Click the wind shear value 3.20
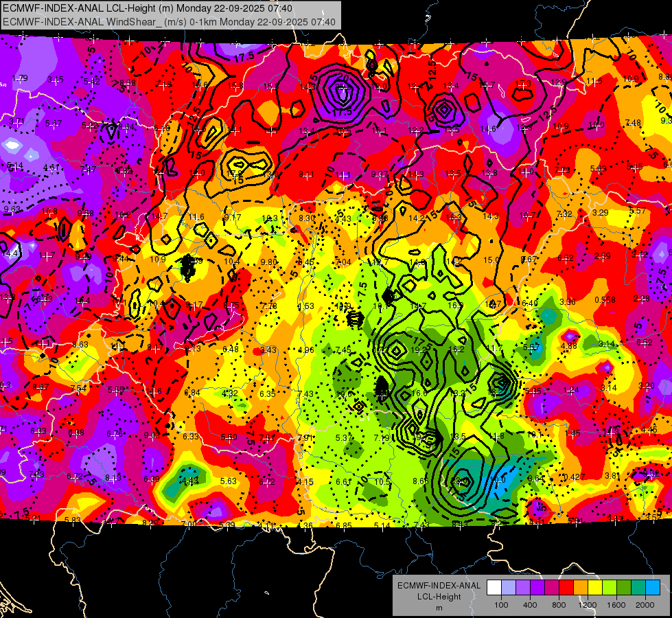Image resolution: width=672 pixels, height=618 pixels. [647, 385]
